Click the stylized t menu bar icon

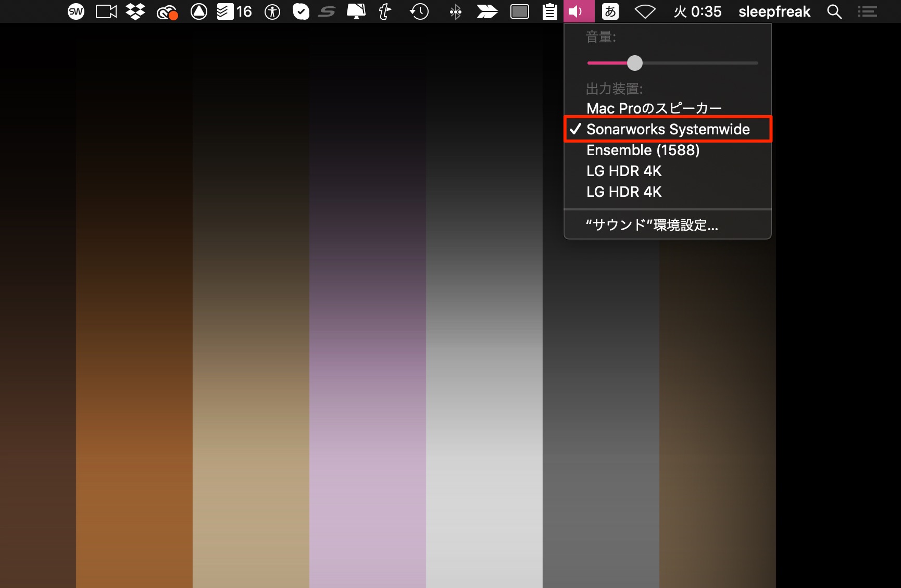[384, 11]
